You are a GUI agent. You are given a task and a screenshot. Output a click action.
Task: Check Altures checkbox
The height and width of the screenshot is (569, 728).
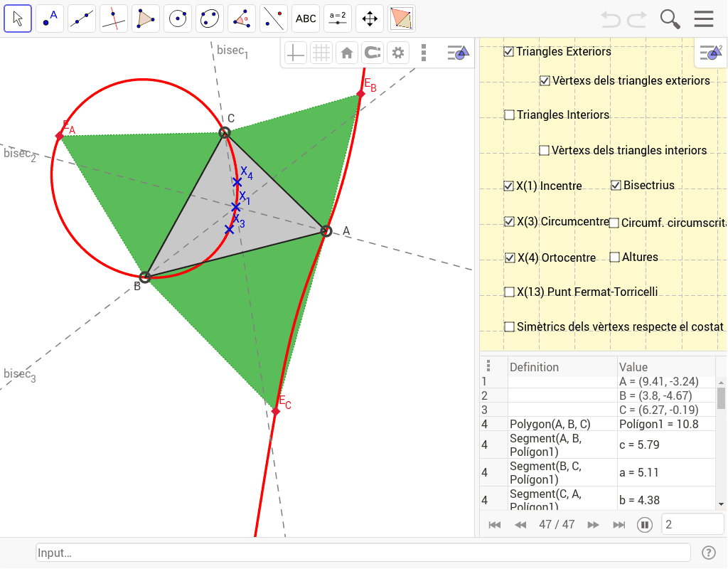pos(615,257)
